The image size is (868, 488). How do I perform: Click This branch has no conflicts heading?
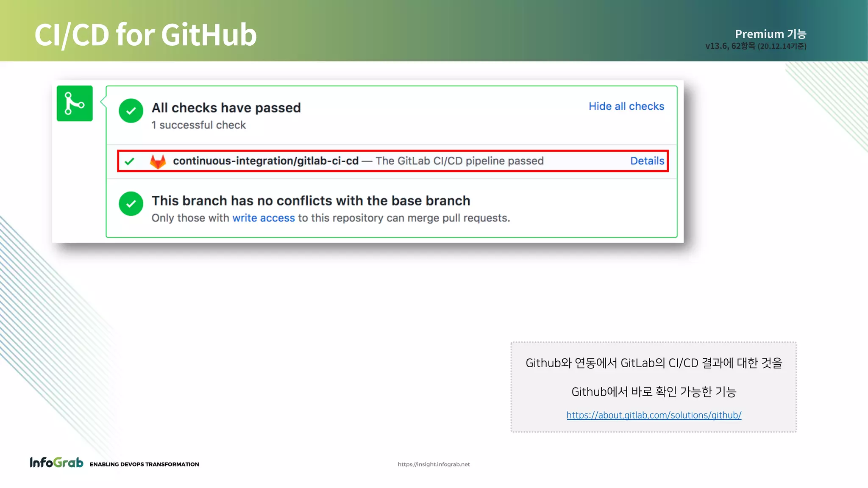click(311, 200)
